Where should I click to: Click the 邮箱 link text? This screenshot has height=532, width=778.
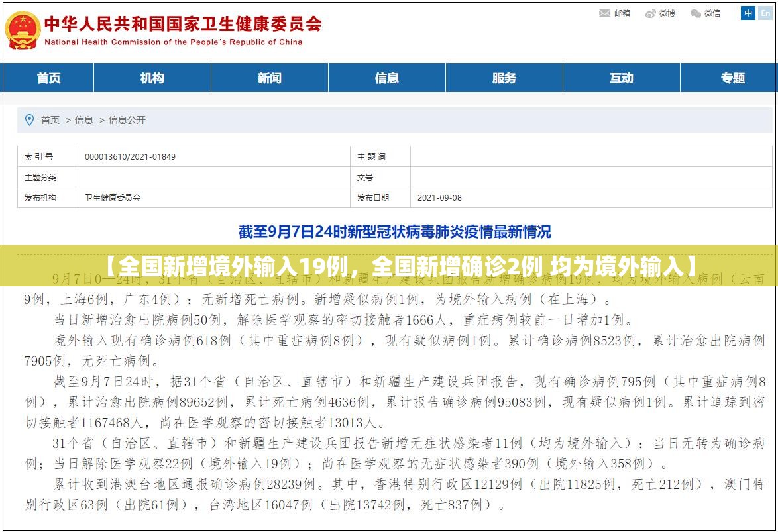(622, 13)
